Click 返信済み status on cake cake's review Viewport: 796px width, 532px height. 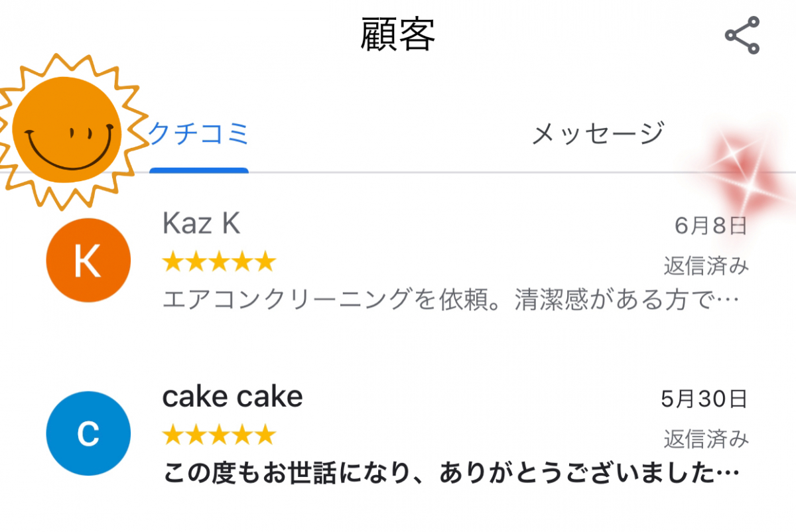click(x=706, y=438)
